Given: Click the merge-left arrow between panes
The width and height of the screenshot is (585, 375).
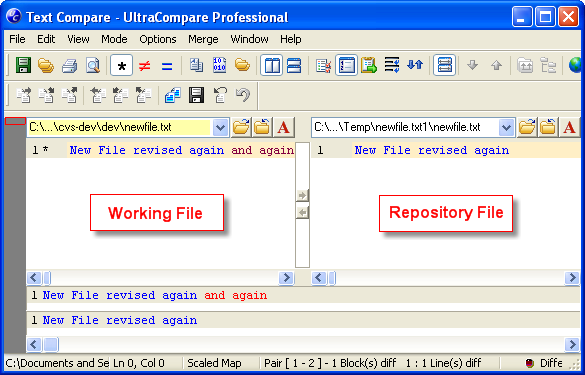Looking at the screenshot, I should (x=302, y=213).
